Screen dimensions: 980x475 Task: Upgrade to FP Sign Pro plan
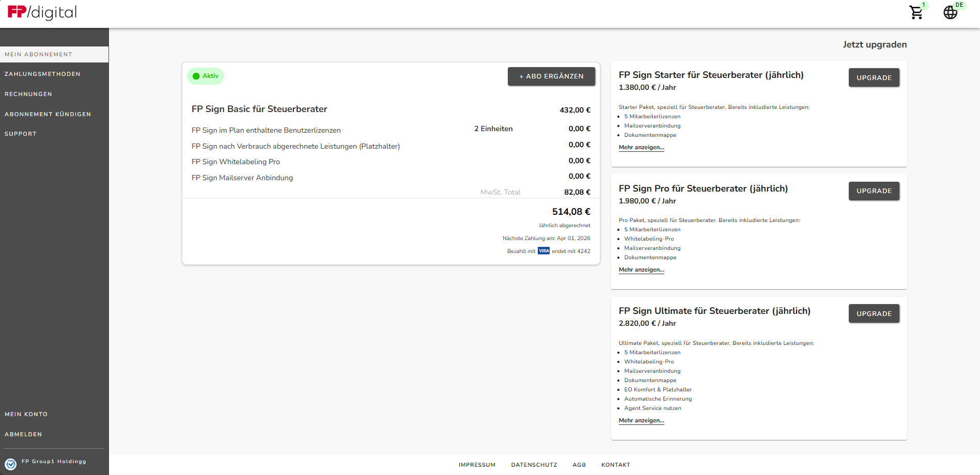pyautogui.click(x=874, y=191)
